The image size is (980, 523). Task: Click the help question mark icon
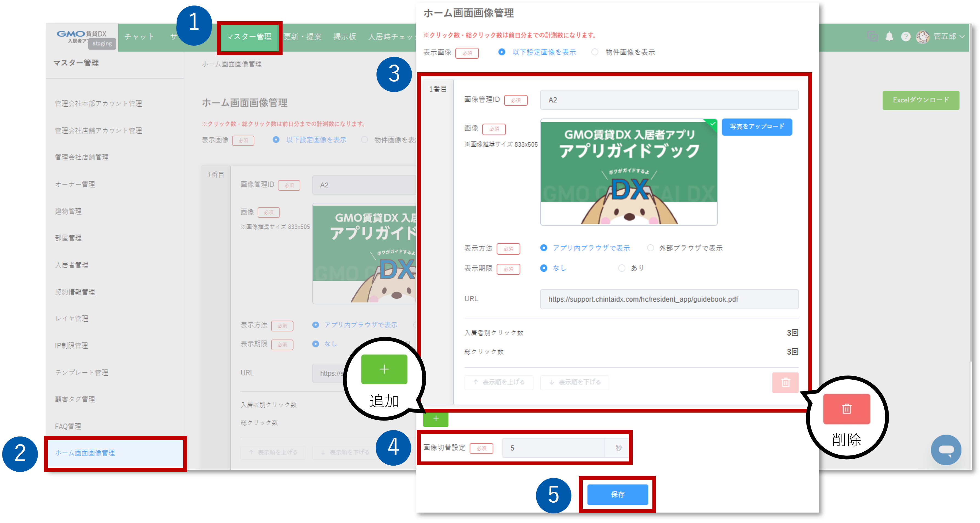point(906,37)
